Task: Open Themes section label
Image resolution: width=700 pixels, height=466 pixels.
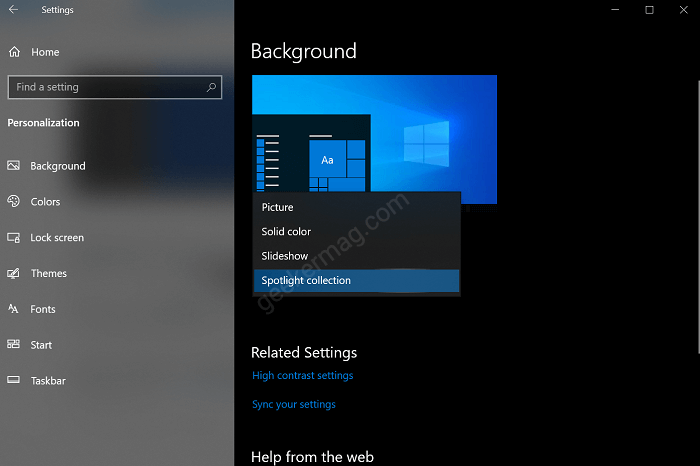Action: point(49,273)
